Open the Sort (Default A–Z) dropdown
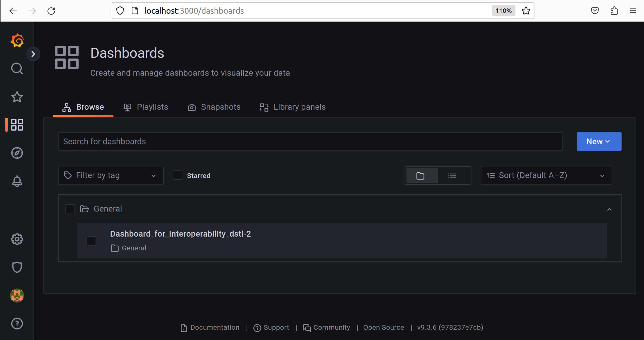 tap(546, 175)
